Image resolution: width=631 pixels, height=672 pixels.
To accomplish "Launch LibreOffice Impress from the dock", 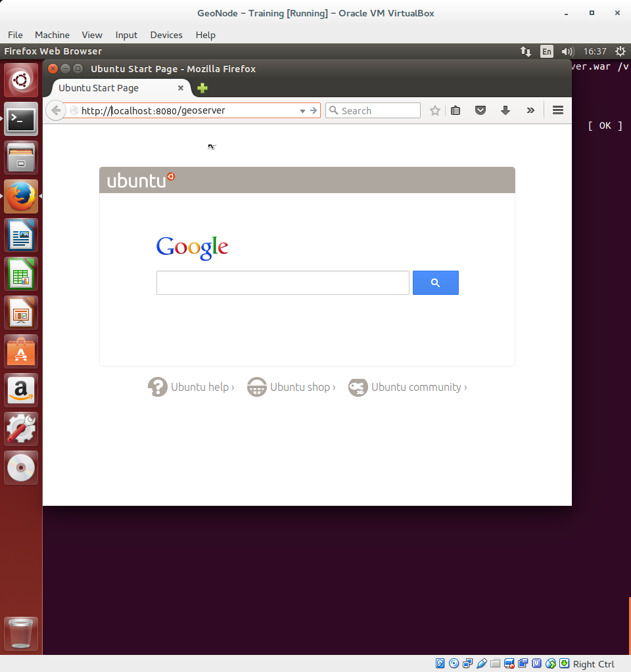I will point(21,313).
